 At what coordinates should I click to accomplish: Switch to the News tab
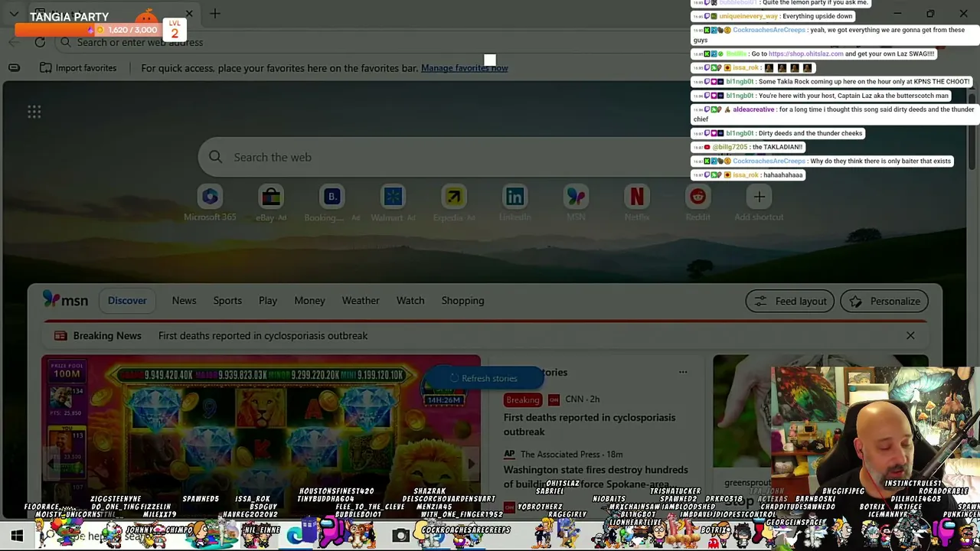[184, 301]
